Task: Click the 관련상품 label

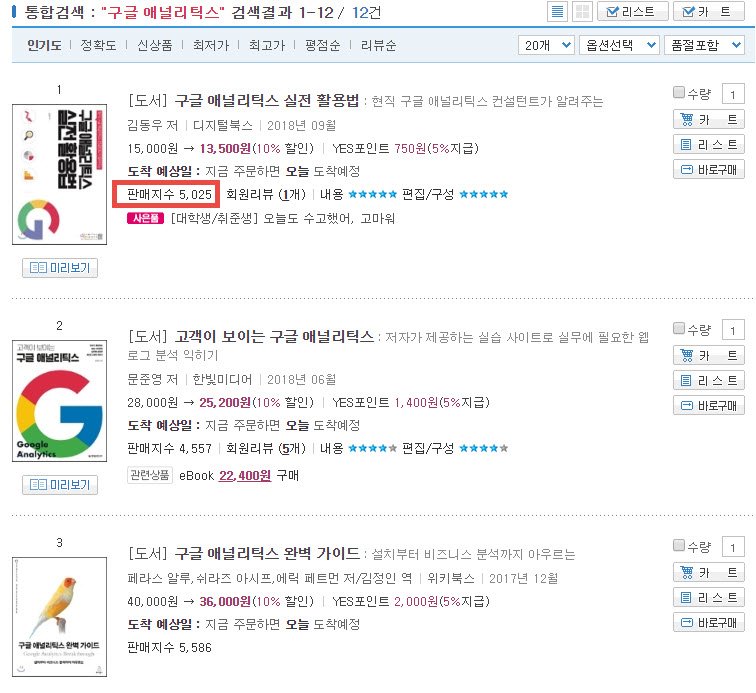Action: click(150, 475)
